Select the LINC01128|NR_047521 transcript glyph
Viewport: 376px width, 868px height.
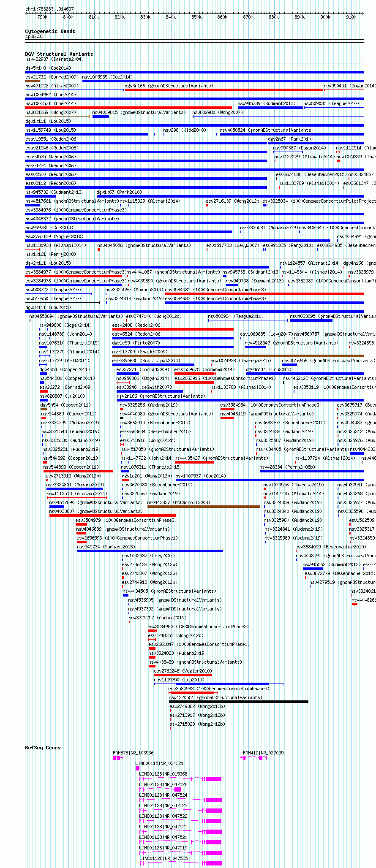[180, 832]
